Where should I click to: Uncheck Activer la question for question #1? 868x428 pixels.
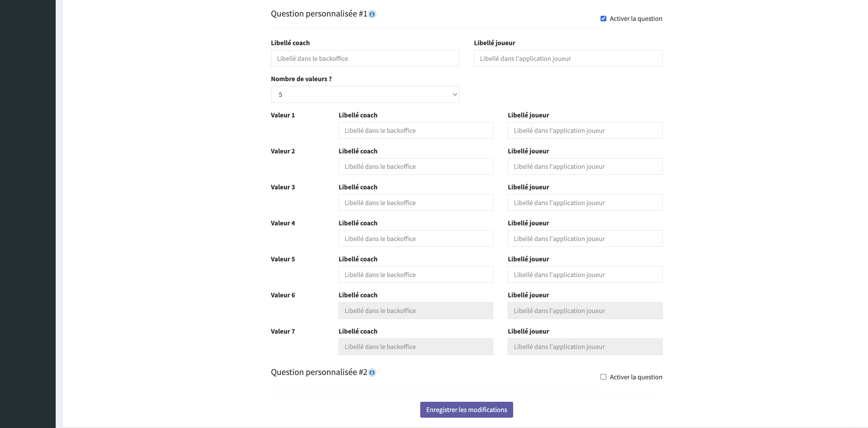click(603, 19)
